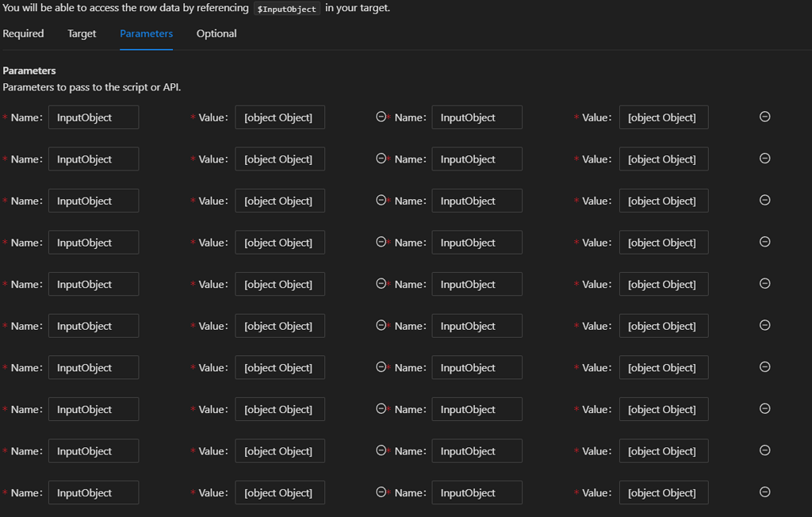Switch to the Target tab
812x517 pixels.
(82, 33)
